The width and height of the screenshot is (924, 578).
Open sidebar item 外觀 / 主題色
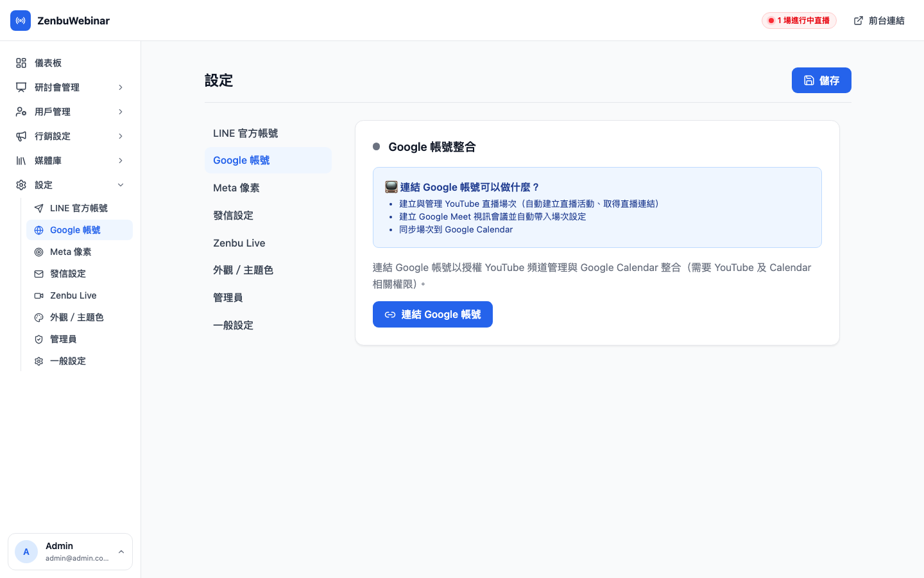click(x=80, y=317)
